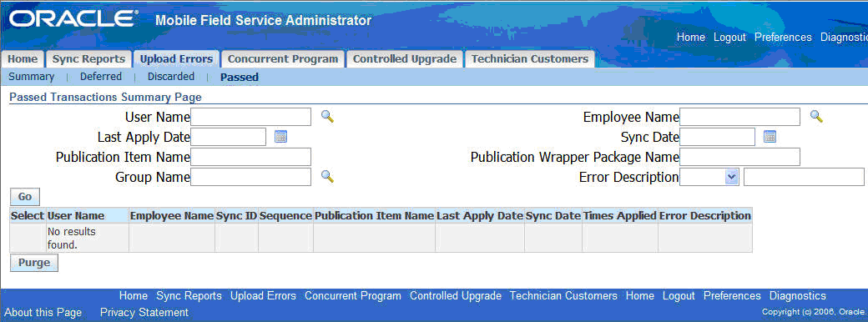
Task: Click the Purge button
Action: 34,263
